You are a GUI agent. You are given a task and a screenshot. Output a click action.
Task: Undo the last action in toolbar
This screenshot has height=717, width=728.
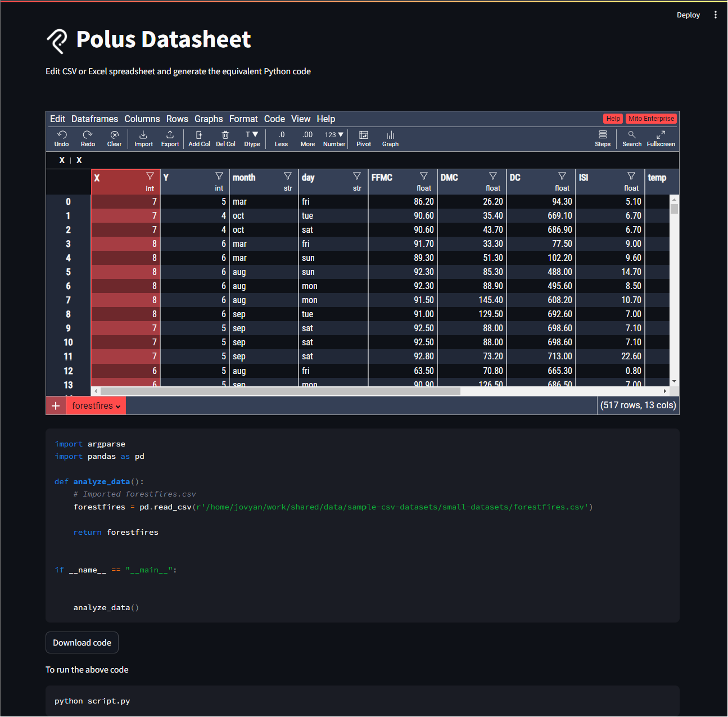[x=62, y=138]
